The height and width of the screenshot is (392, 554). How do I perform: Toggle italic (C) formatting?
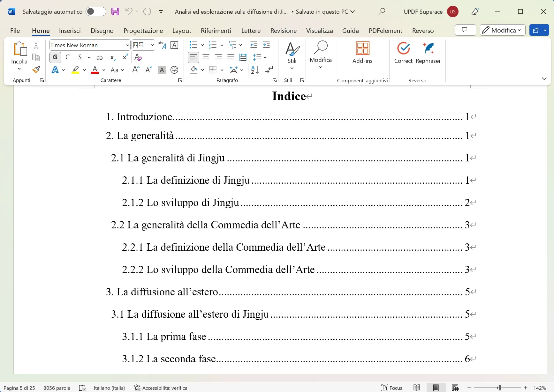click(x=68, y=57)
